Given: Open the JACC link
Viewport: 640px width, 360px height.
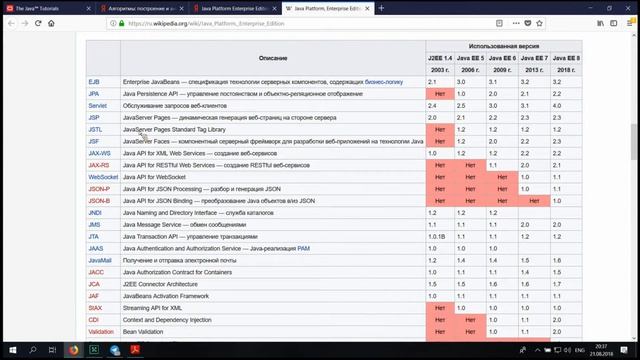Looking at the screenshot, I should (x=96, y=272).
